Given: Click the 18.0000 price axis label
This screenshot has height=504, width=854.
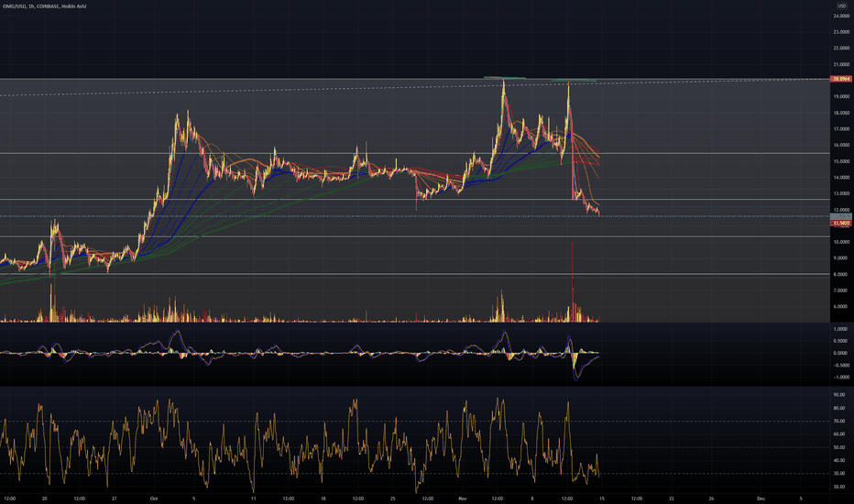Looking at the screenshot, I should coord(841,114).
